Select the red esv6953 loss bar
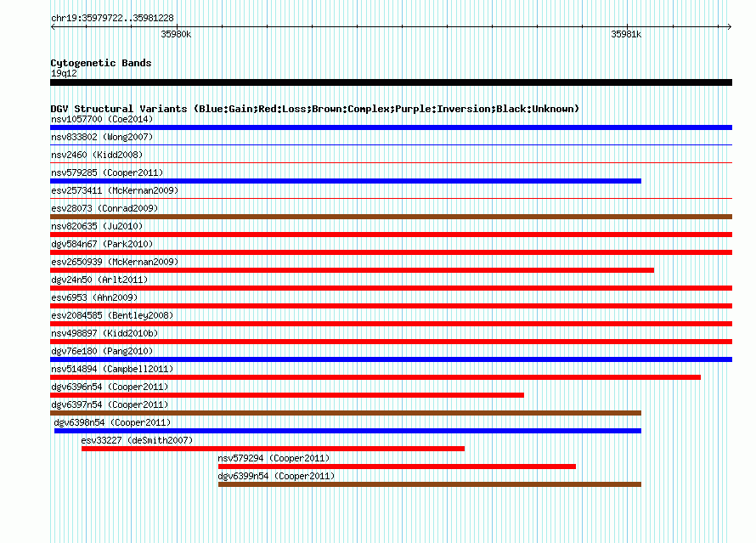The width and height of the screenshot is (756, 543). [391, 306]
